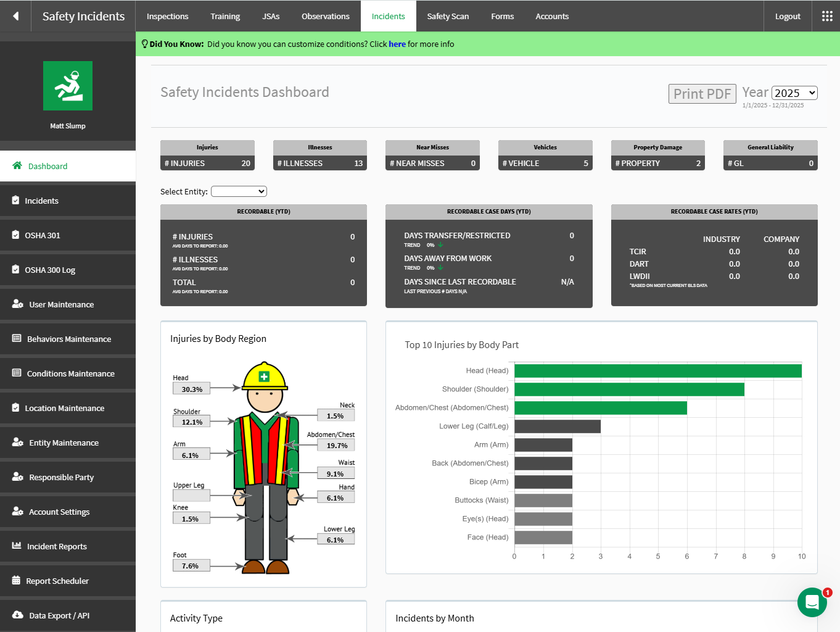Click the user icon next to Responsible Party

pos(18,476)
